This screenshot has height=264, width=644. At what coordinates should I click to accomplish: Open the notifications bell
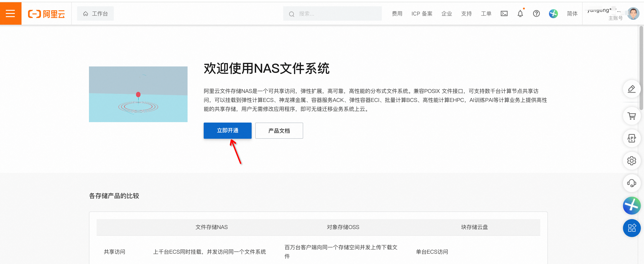[520, 13]
